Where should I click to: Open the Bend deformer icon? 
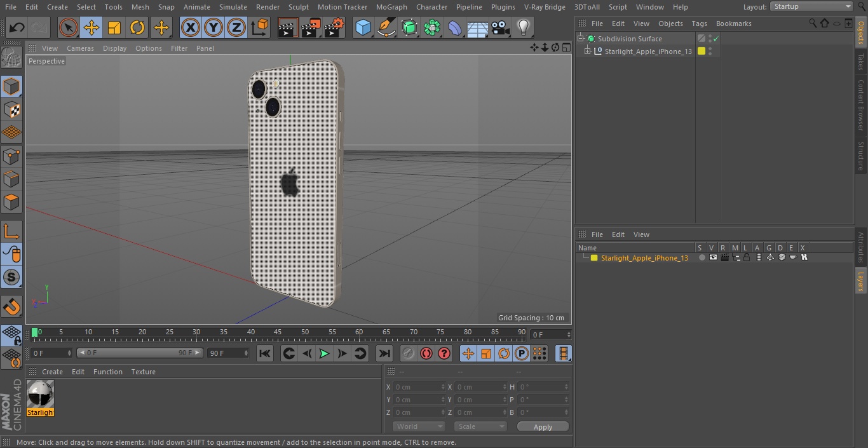455,27
